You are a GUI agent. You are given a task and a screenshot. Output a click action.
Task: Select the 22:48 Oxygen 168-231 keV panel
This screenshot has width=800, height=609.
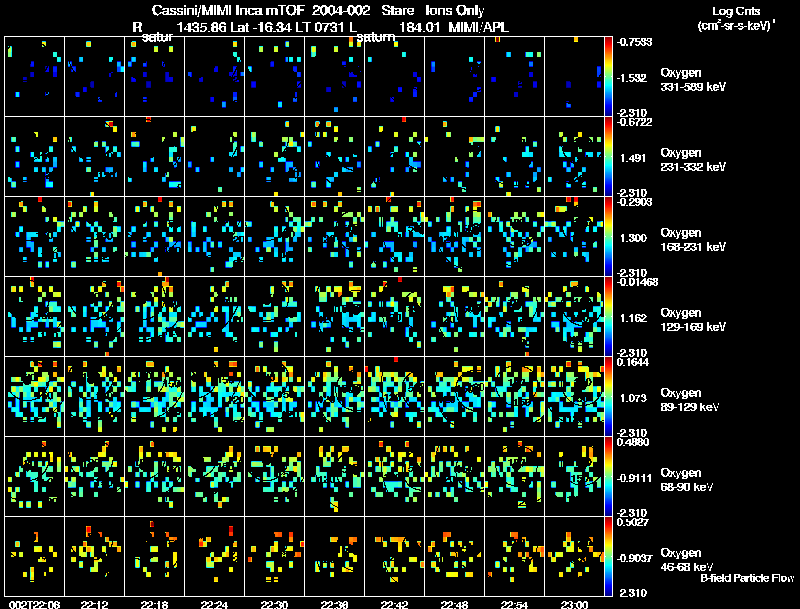[455, 237]
